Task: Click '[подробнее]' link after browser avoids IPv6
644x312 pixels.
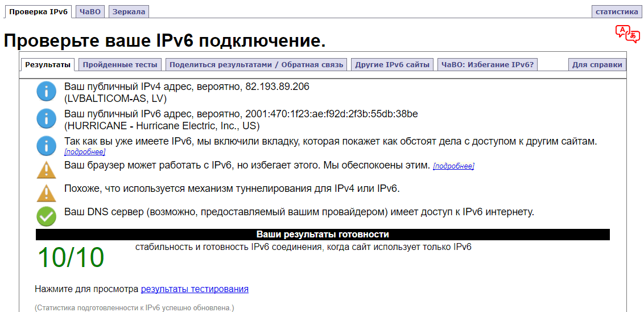Action: pos(453,166)
